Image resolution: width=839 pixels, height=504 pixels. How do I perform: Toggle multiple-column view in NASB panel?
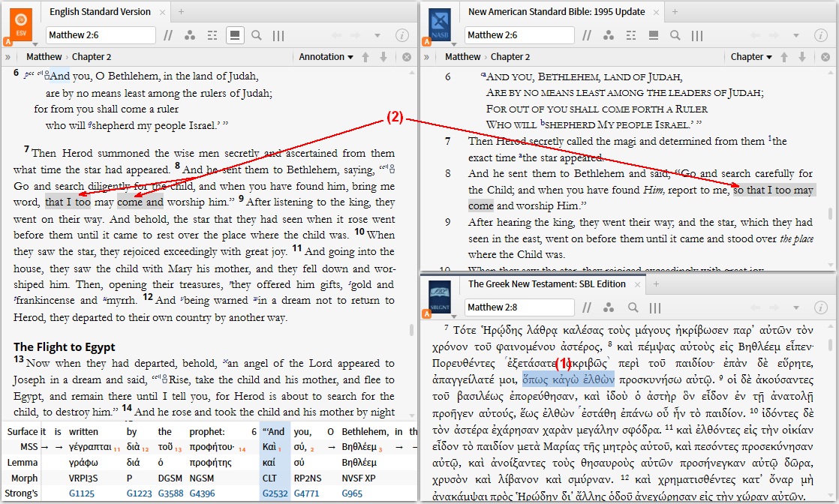(697, 35)
